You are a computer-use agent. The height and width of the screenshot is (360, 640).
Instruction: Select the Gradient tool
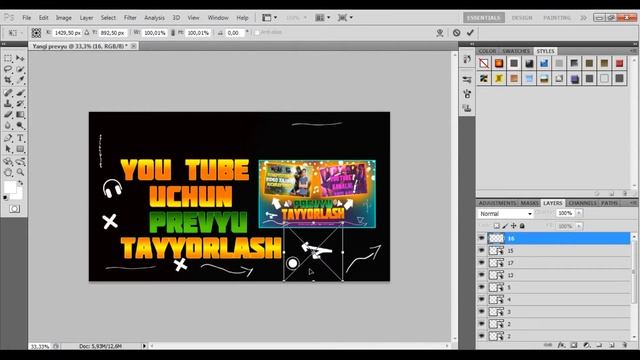tap(20, 115)
